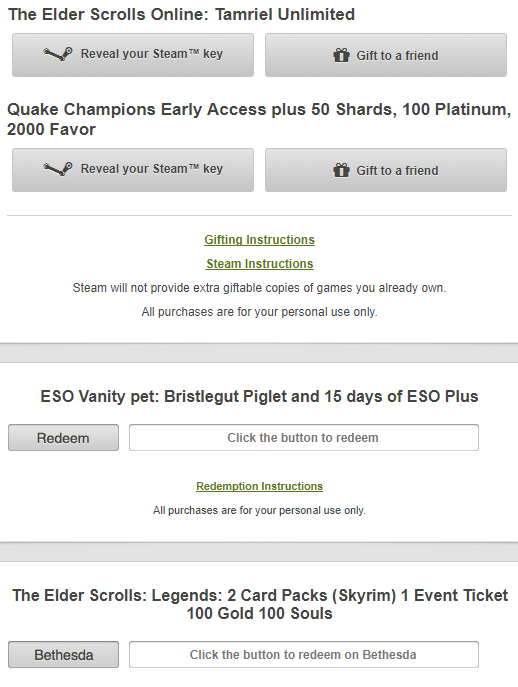This screenshot has width=518, height=687.
Task: Gift Quake Champions Early Access to a friend
Action: (x=386, y=170)
